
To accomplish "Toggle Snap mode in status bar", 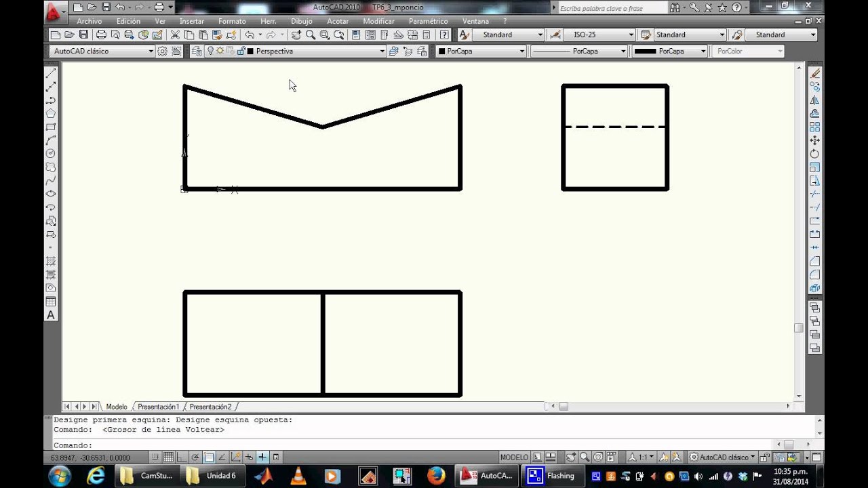I will (156, 457).
